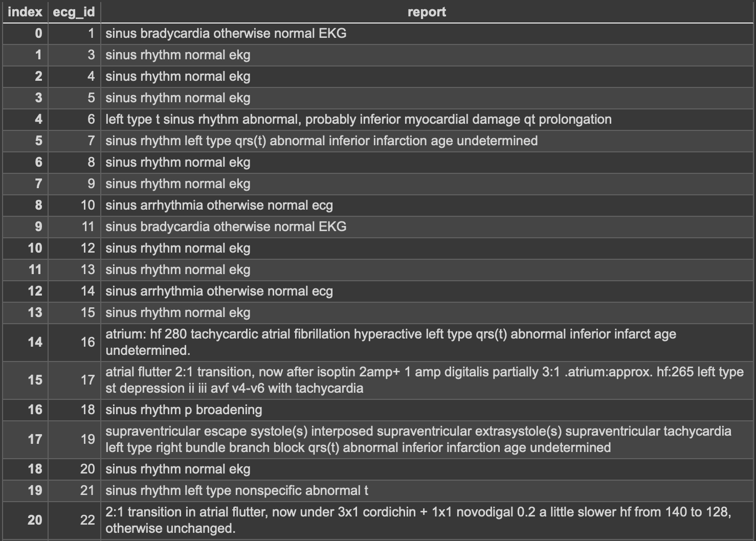The image size is (756, 541).
Task: Click the 'nonspecific abnormal t' report cell
Action: [237, 490]
